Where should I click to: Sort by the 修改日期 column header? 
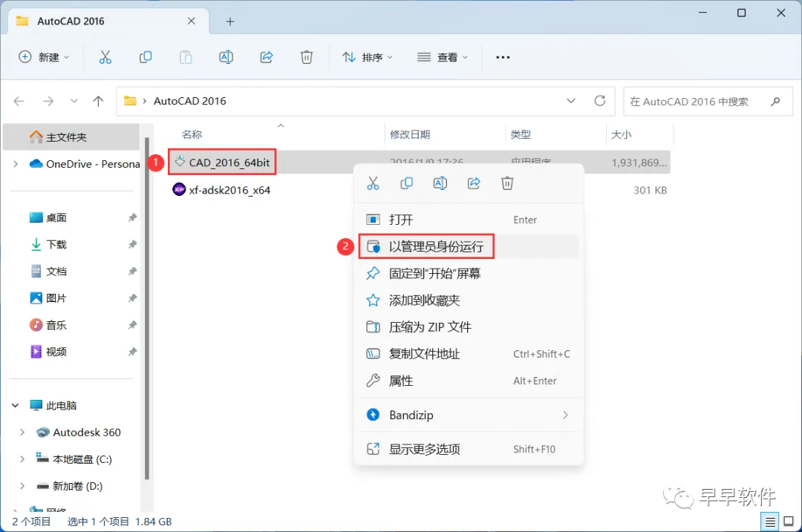point(410,134)
